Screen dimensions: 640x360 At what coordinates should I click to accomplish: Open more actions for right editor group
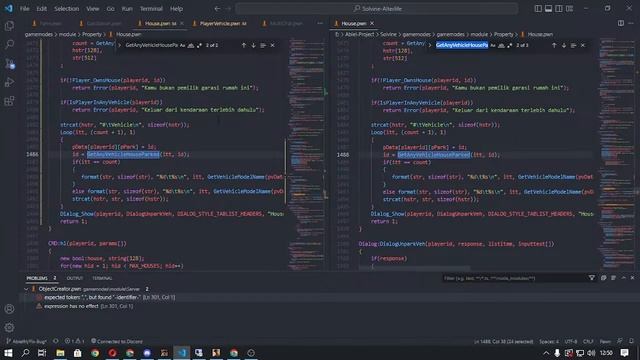coord(631,23)
